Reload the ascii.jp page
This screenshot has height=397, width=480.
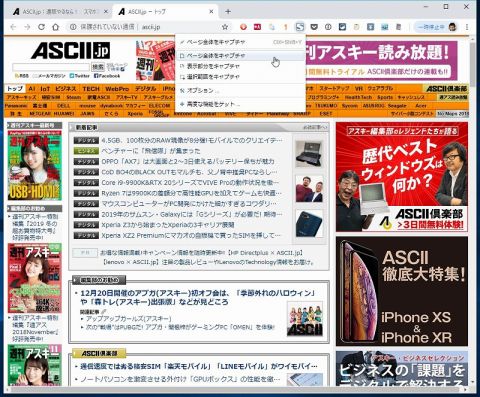point(41,27)
